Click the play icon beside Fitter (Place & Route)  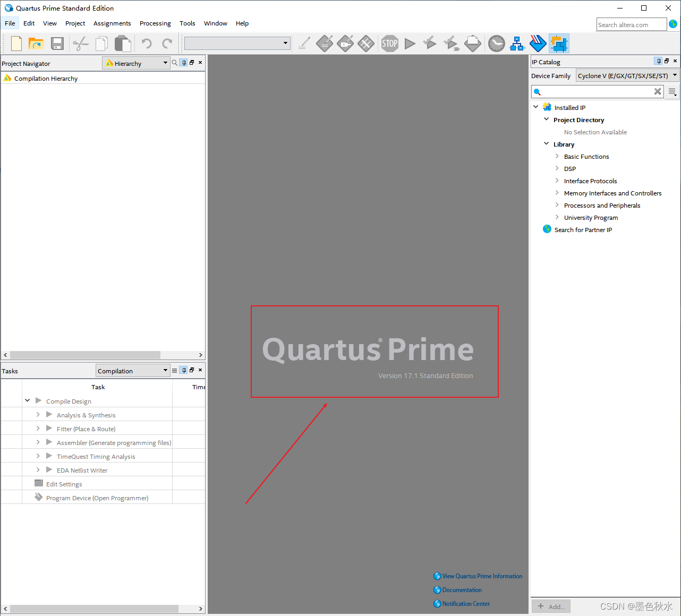[49, 428]
